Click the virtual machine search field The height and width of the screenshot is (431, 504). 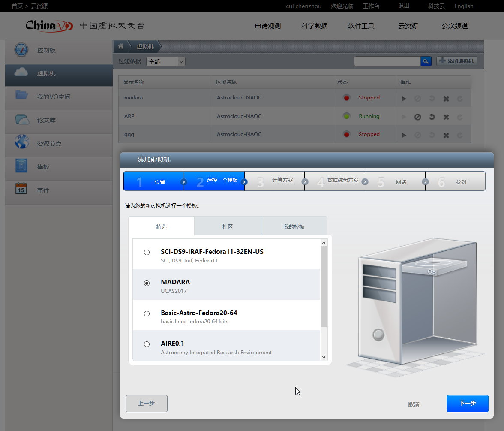[x=387, y=61]
